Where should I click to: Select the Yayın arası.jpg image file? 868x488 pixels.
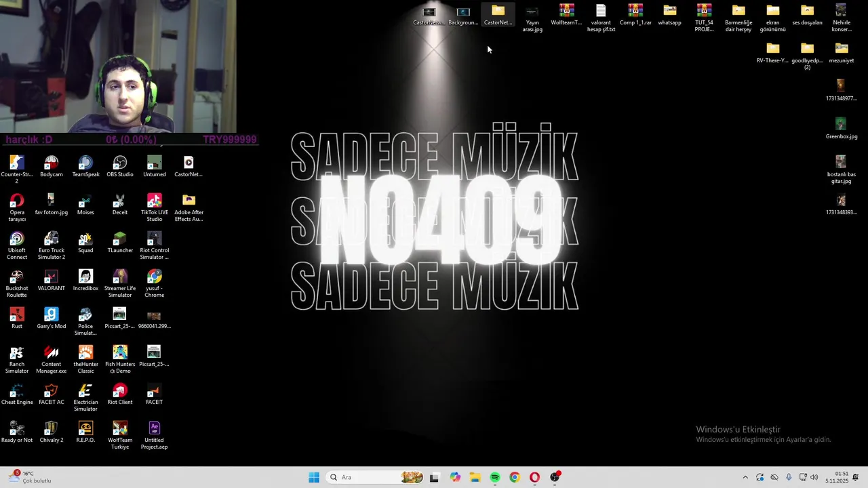click(532, 18)
